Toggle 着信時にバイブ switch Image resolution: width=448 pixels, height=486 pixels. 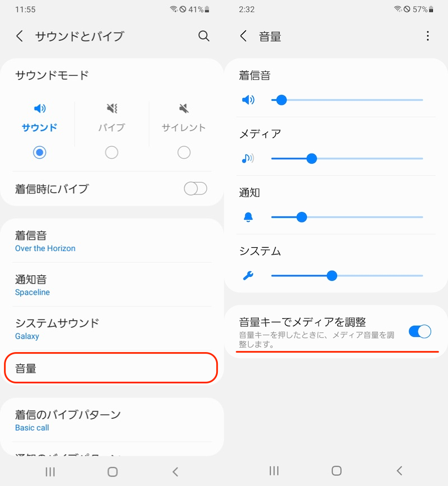coord(195,189)
